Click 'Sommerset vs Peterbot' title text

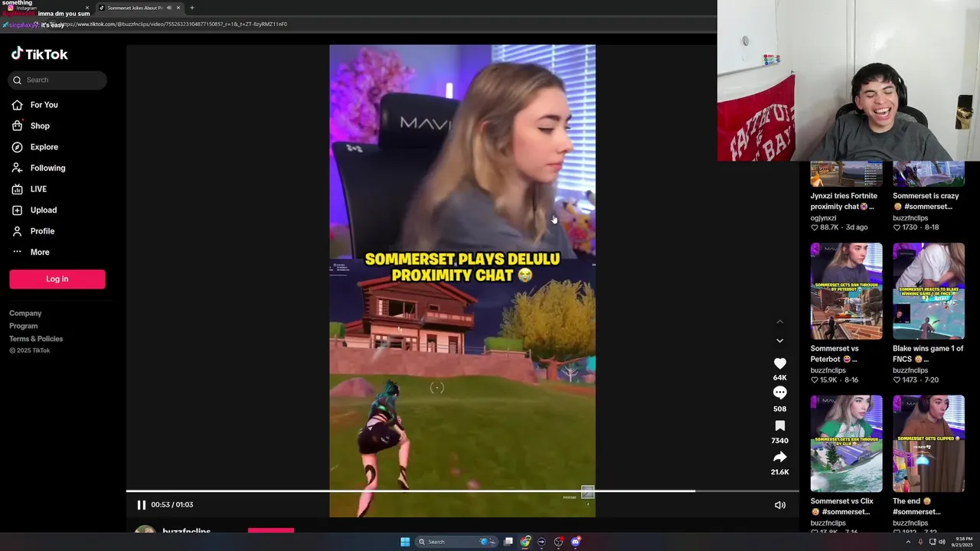point(835,354)
